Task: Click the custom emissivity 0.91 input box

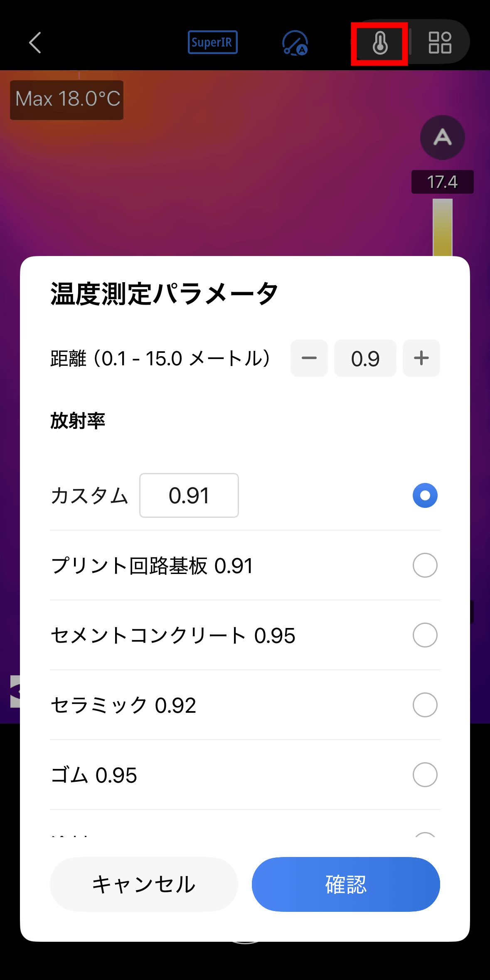Action: point(189,495)
